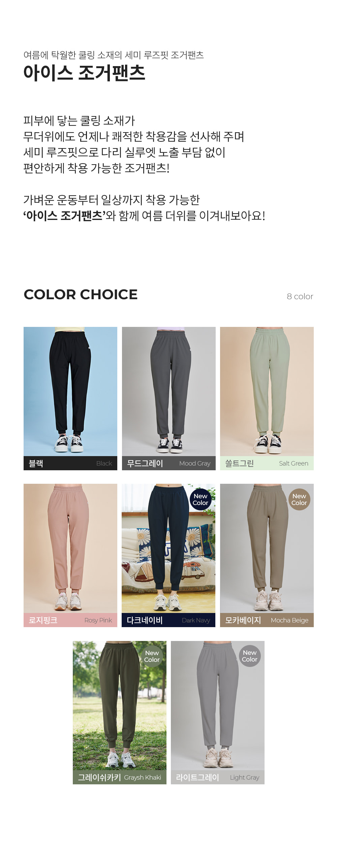Image resolution: width=337 pixels, height=868 pixels.
Task: Open the Mocha Beige pants photo
Action: (x=267, y=548)
